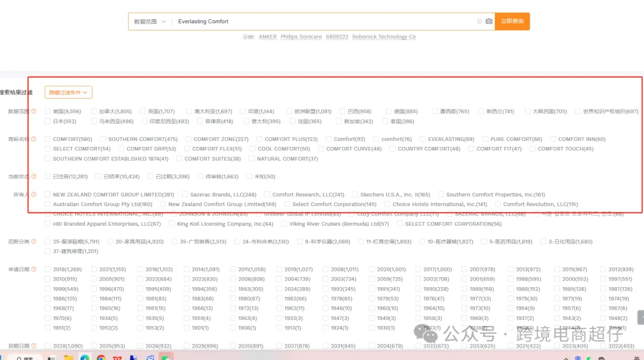This screenshot has height=360, width=644.
Task: Open the 数据范围 dropdown in the search bar
Action: coord(150,21)
